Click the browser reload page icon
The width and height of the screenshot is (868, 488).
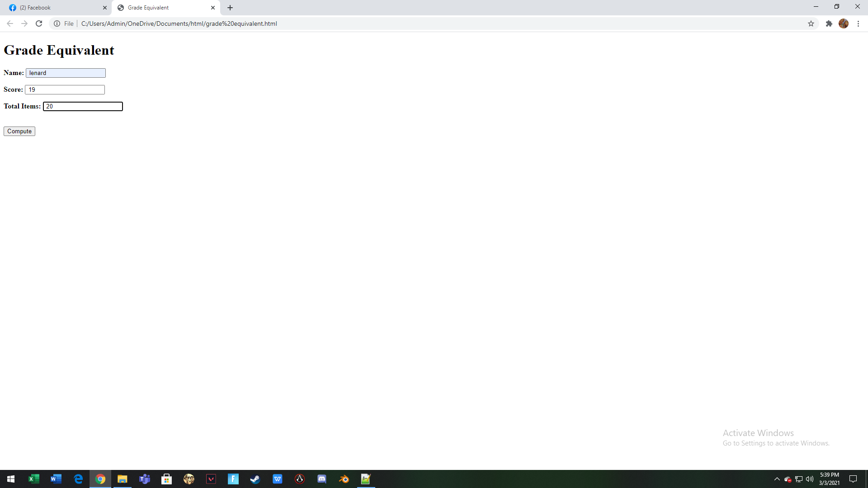coord(39,23)
